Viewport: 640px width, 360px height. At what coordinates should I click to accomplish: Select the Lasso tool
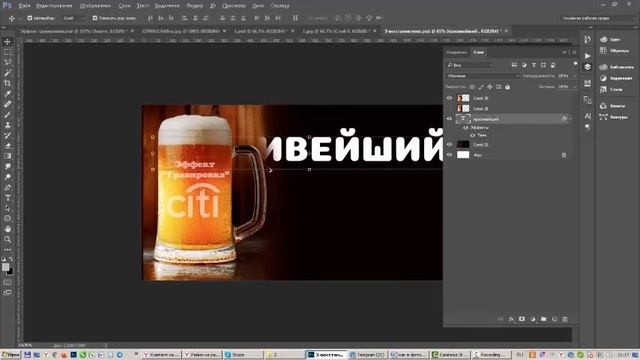7,62
